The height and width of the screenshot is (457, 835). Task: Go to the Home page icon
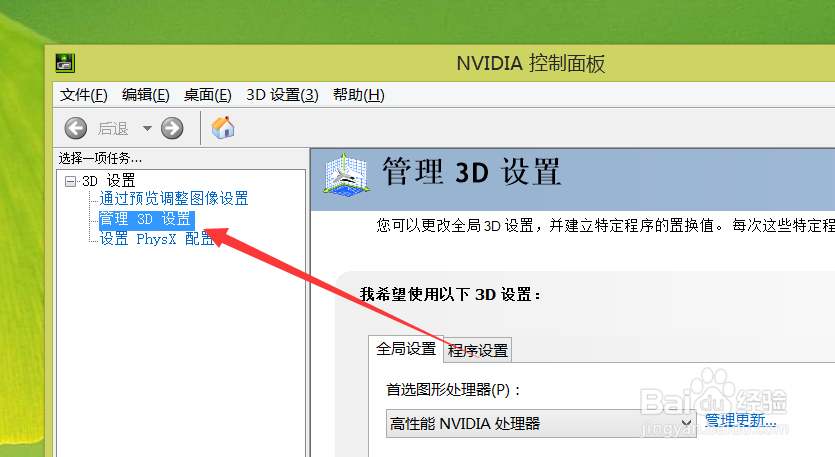[223, 128]
